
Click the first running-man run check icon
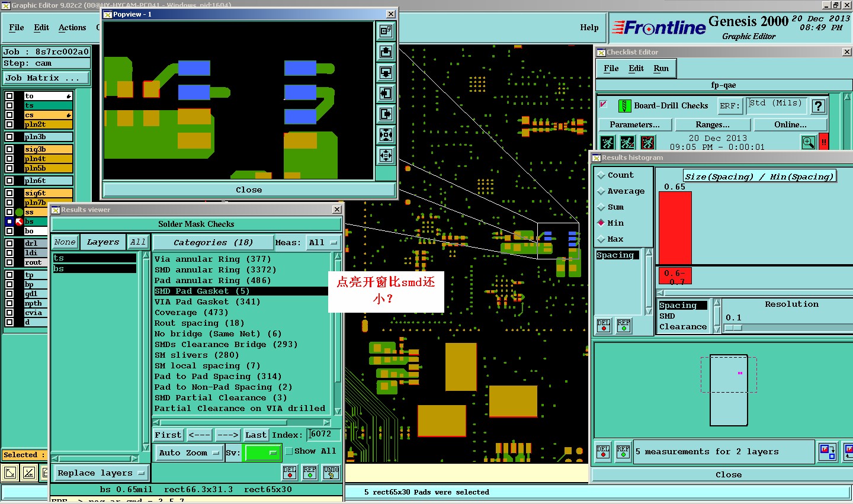tap(607, 142)
